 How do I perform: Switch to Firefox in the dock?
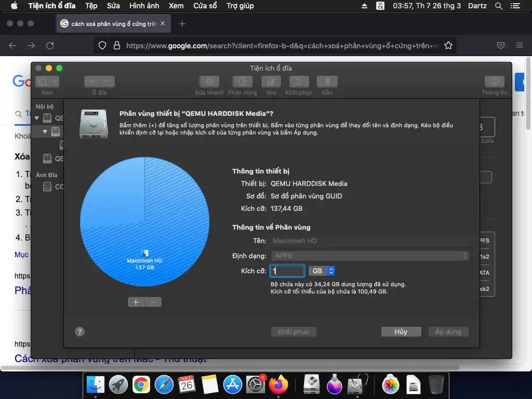click(278, 385)
